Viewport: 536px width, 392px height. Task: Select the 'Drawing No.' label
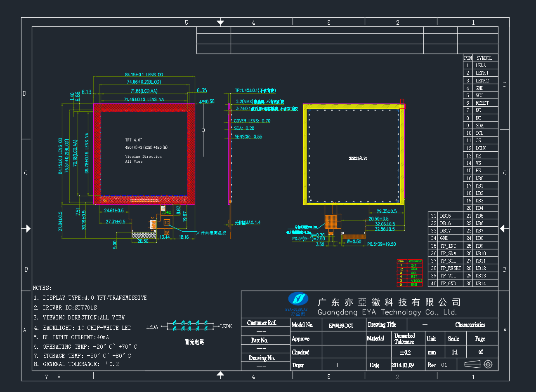262,358
